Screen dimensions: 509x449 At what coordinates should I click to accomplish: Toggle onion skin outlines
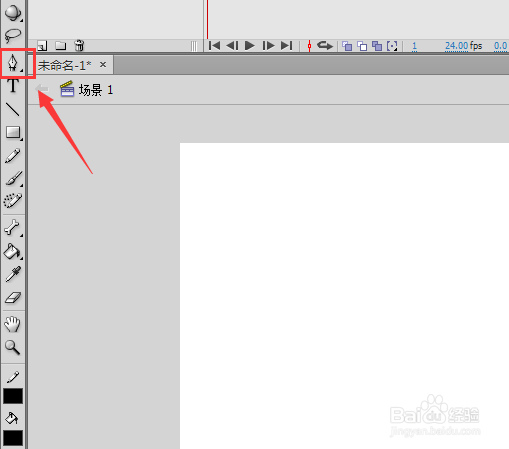(362, 46)
